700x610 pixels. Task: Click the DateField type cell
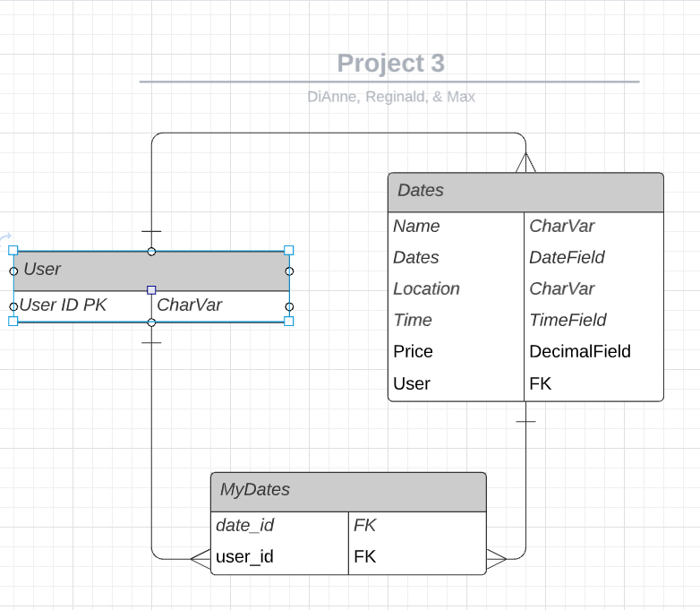click(593, 257)
